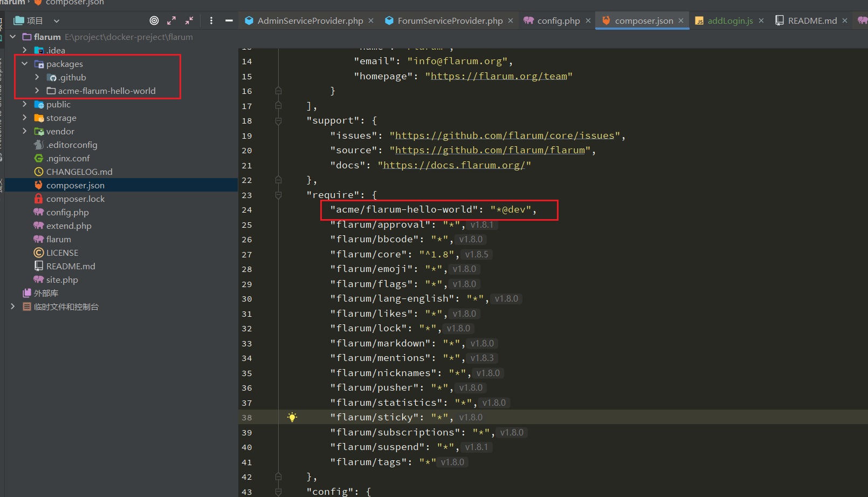868x497 pixels.
Task: Open extend.php from project tree
Action: click(69, 226)
